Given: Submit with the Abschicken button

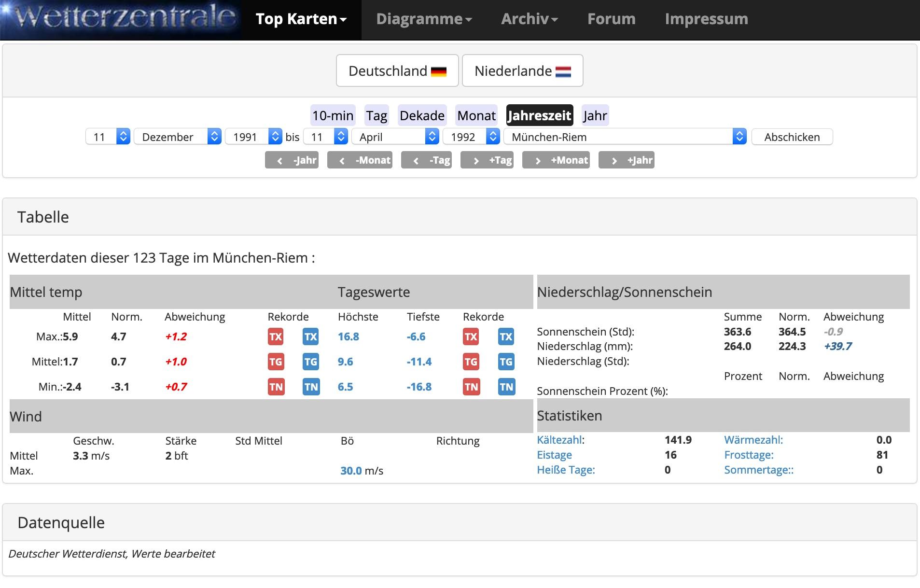Looking at the screenshot, I should pos(792,137).
